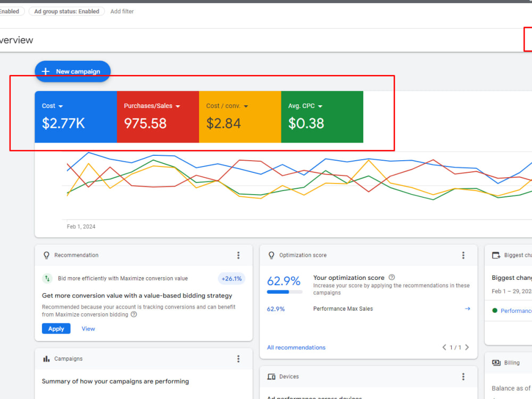Select the Cost blue metric tile
The width and height of the screenshot is (532, 399).
click(x=76, y=117)
